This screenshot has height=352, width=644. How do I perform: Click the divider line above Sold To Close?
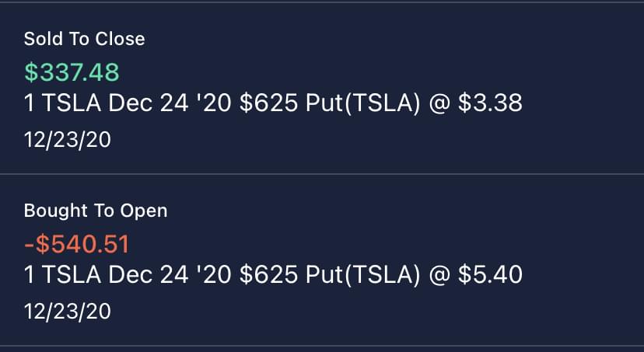pyautogui.click(x=322, y=2)
